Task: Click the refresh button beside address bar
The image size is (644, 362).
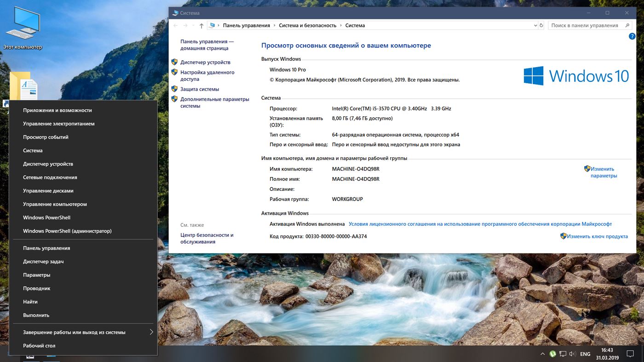Action: [x=541, y=26]
